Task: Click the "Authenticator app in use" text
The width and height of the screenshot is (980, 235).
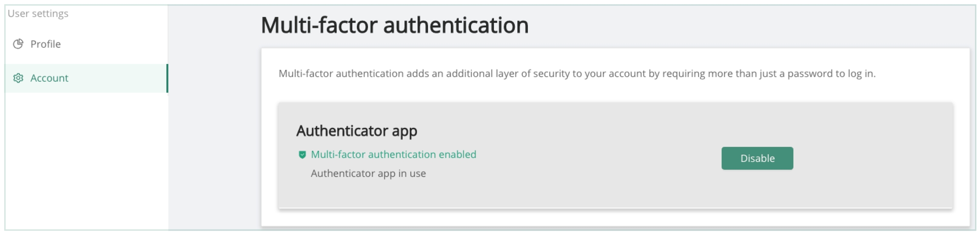Action: pos(368,173)
